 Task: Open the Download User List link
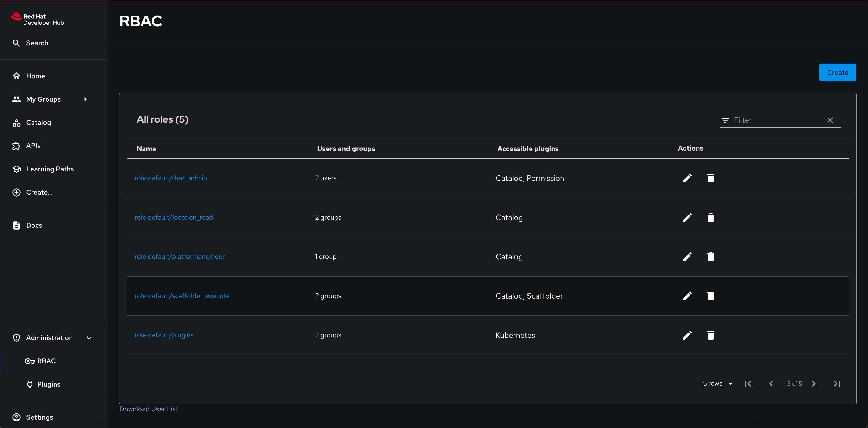point(149,409)
